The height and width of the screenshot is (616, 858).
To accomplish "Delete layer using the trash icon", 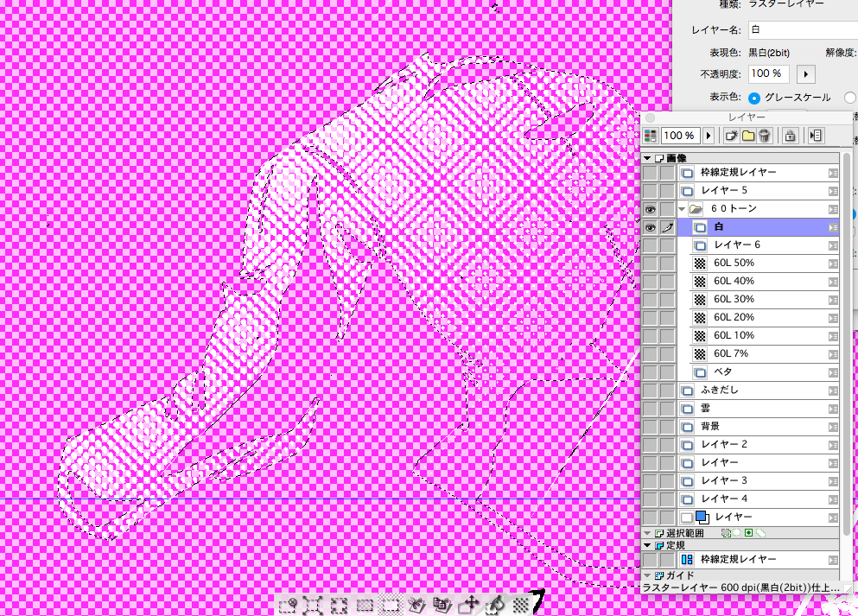I will point(764,136).
